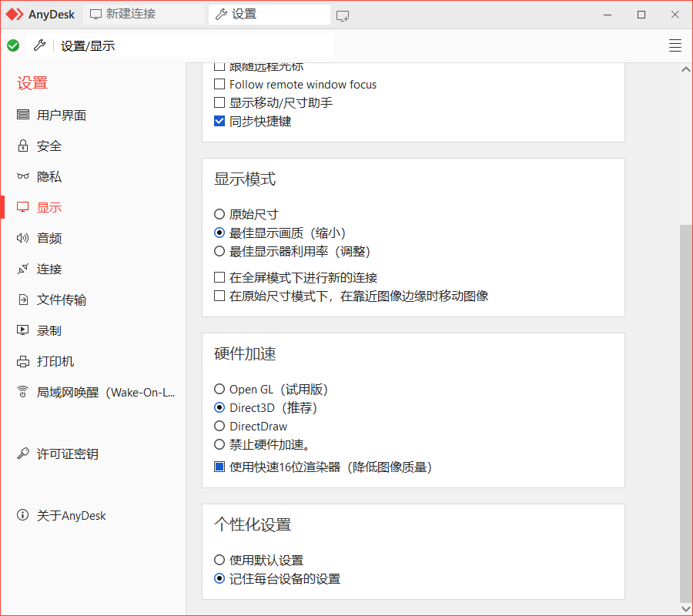The image size is (693, 616).
Task: Open 关于AnyDesk page
Action: tap(71, 515)
